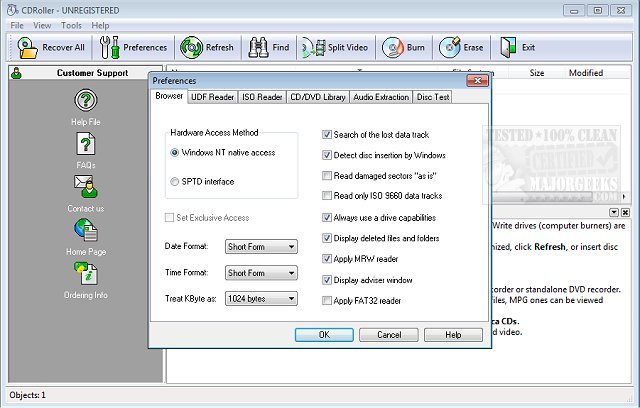Screen dimensions: 640x408
Task: Click the Recover All toolbar icon
Action: (27, 47)
